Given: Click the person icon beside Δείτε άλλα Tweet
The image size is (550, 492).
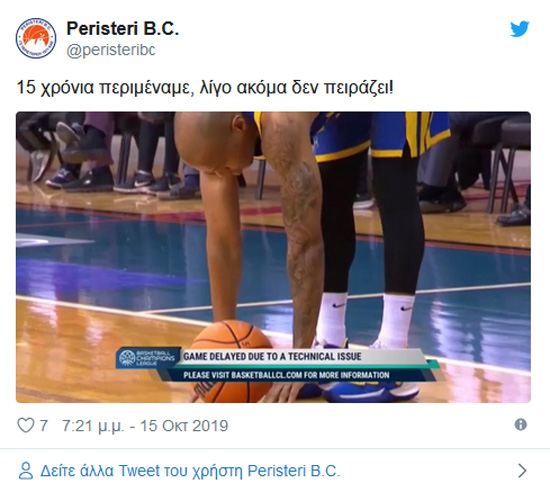Looking at the screenshot, I should (26, 471).
